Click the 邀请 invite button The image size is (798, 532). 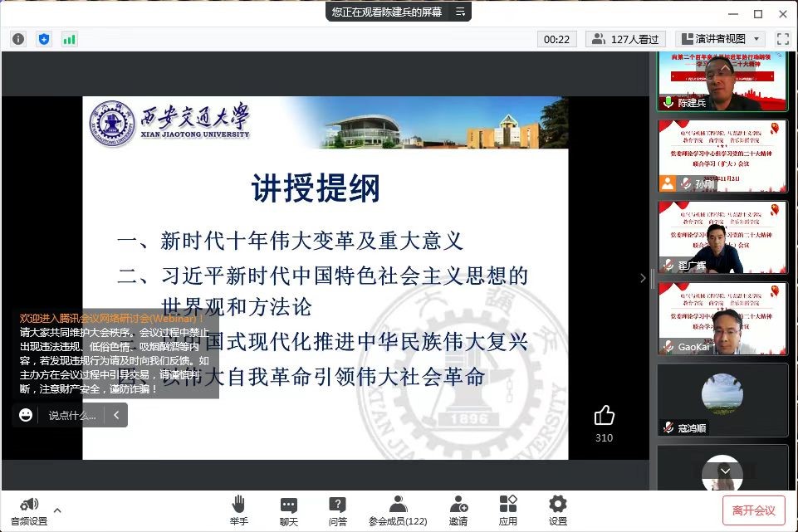tap(458, 510)
